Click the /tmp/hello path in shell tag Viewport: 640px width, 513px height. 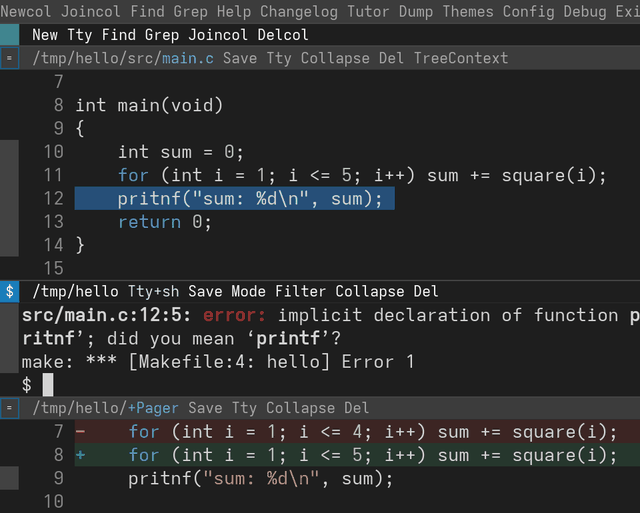point(76,291)
